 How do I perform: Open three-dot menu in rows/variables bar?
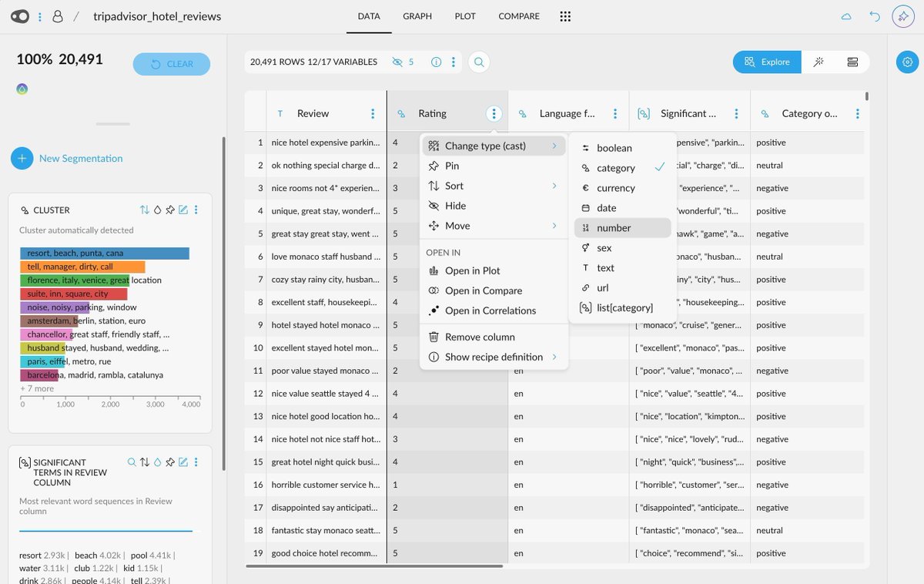(454, 62)
